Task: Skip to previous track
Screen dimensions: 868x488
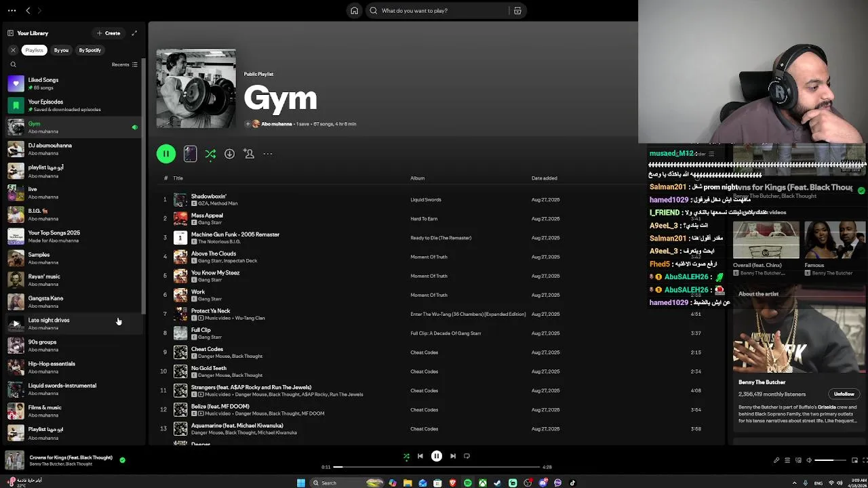Action: point(420,456)
